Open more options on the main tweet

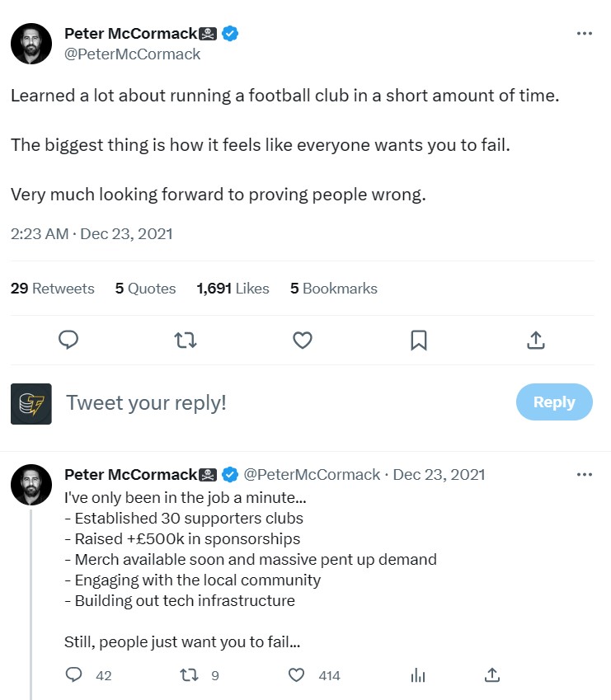click(584, 34)
